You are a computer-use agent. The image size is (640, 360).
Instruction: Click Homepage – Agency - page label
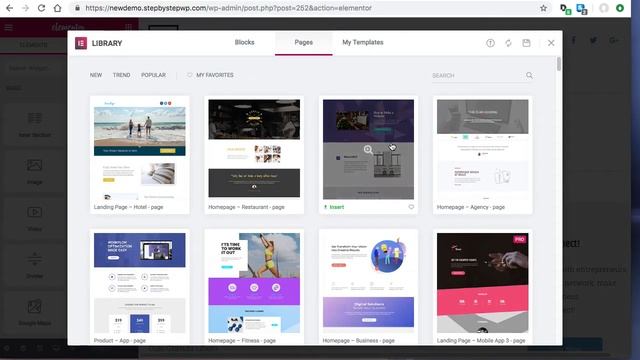[471, 207]
